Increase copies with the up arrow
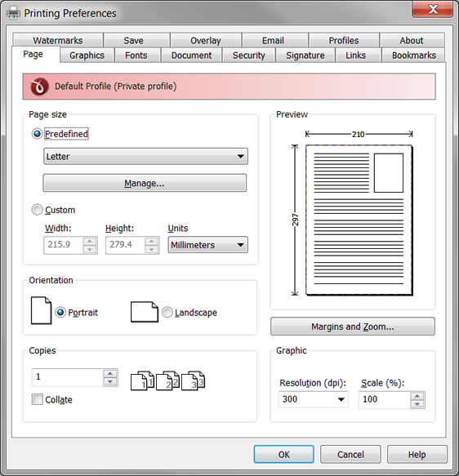459x476 pixels. [110, 373]
